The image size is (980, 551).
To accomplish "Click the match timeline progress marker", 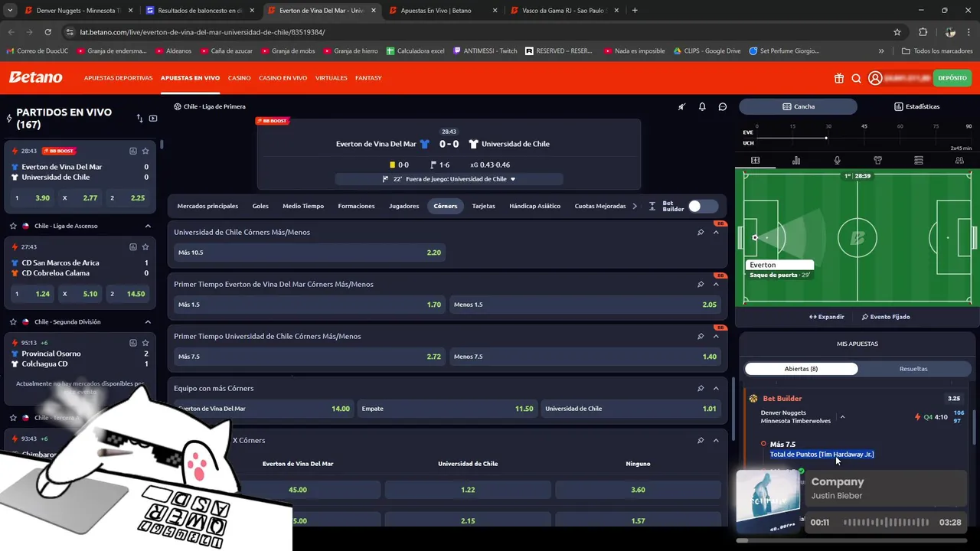I will click(x=826, y=138).
